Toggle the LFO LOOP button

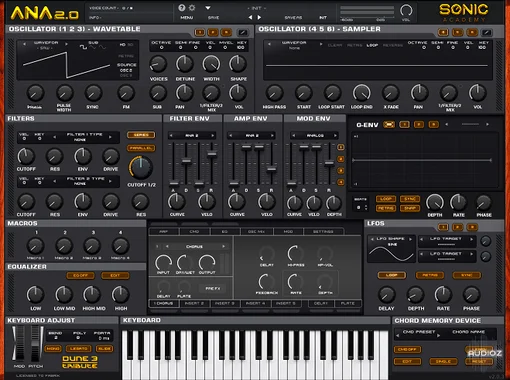point(392,275)
